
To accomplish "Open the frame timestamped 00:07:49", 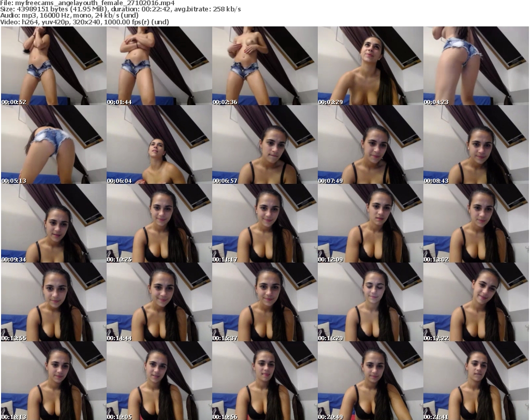I will pyautogui.click(x=370, y=144).
